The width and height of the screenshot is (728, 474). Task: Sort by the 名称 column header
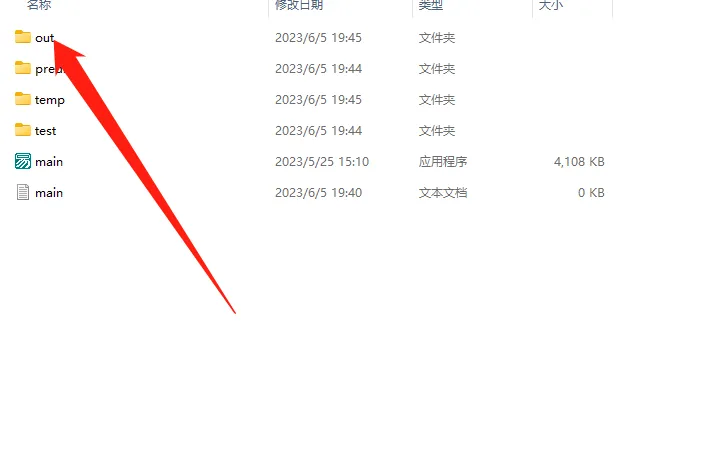39,5
